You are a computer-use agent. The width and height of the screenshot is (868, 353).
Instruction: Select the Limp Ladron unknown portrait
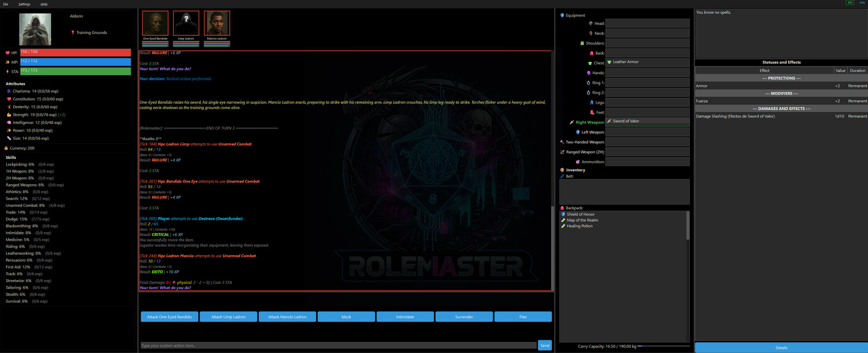pos(186,24)
